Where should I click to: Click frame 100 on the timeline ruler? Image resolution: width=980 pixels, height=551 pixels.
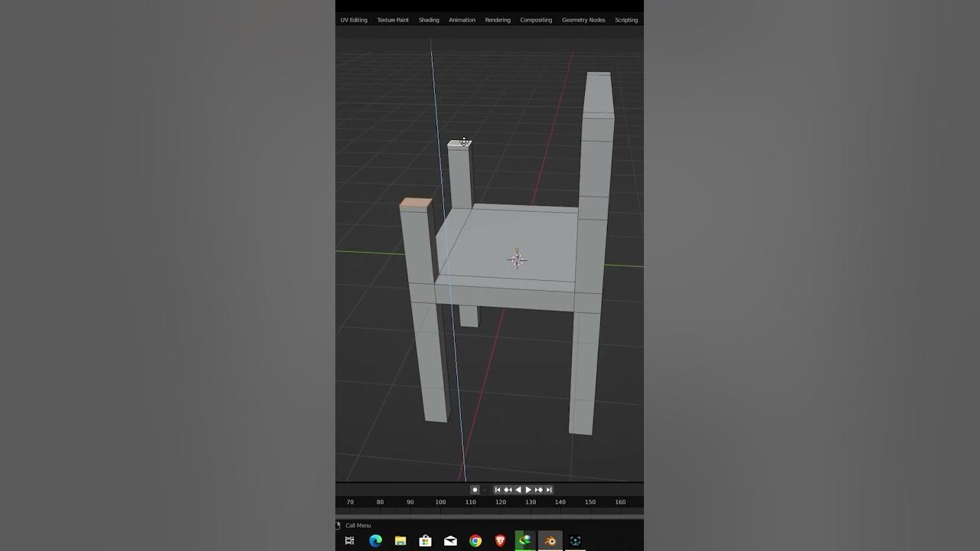click(440, 502)
